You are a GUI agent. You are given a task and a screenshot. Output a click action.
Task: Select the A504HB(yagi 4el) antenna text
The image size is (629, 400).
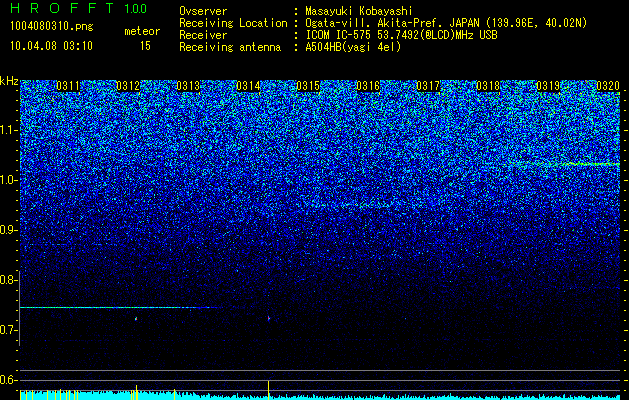(x=353, y=47)
